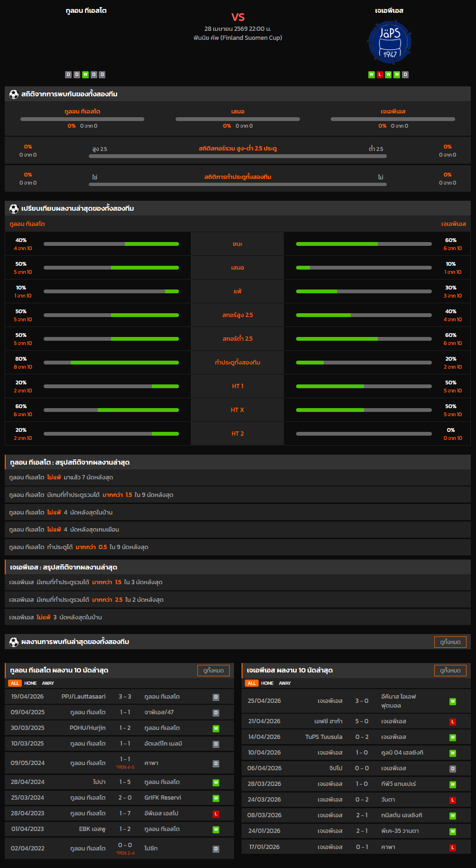Screen dimensions: 476x868
Task: Select ALL filter in เจเอพีเอส last 10 matches
Action: (x=252, y=683)
